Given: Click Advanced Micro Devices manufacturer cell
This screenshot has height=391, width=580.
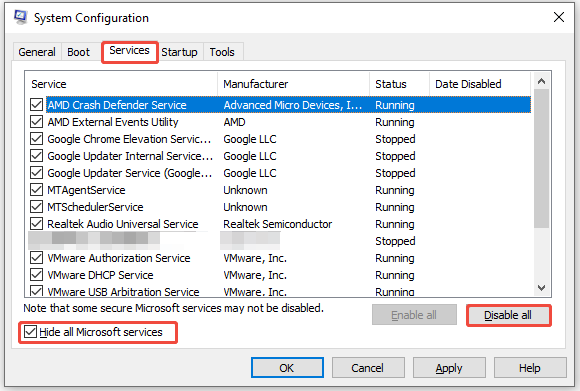Looking at the screenshot, I should [293, 105].
